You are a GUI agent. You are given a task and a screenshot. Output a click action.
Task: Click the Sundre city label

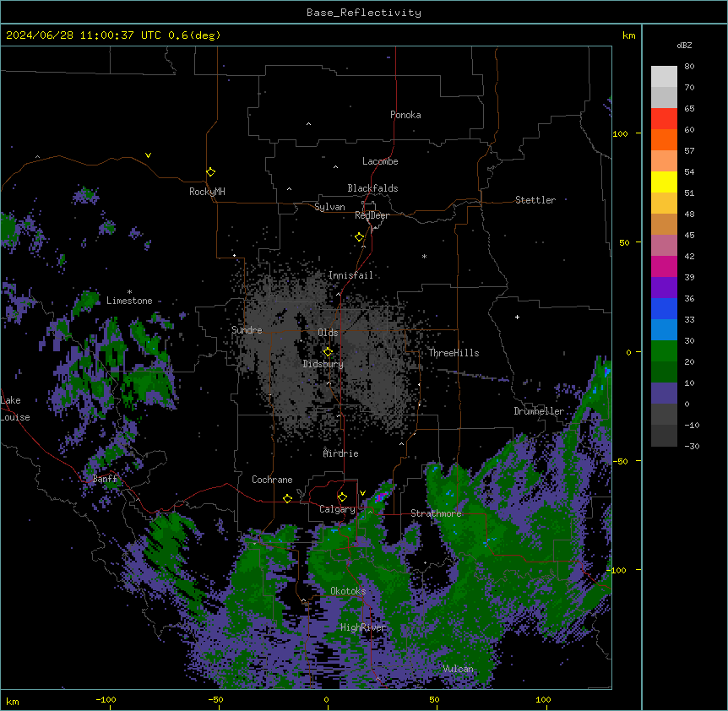(x=247, y=330)
